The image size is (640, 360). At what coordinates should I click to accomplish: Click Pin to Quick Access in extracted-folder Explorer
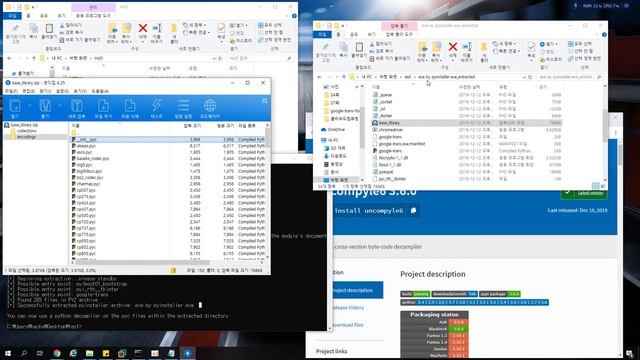(325, 47)
